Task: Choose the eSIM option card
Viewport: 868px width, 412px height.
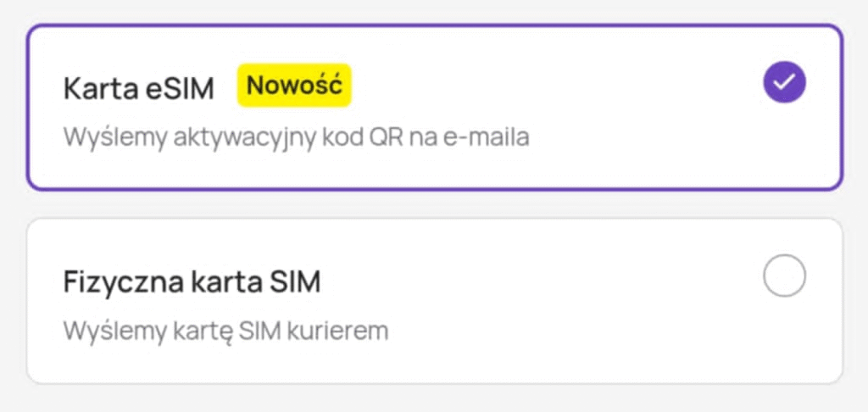Action: tap(434, 108)
